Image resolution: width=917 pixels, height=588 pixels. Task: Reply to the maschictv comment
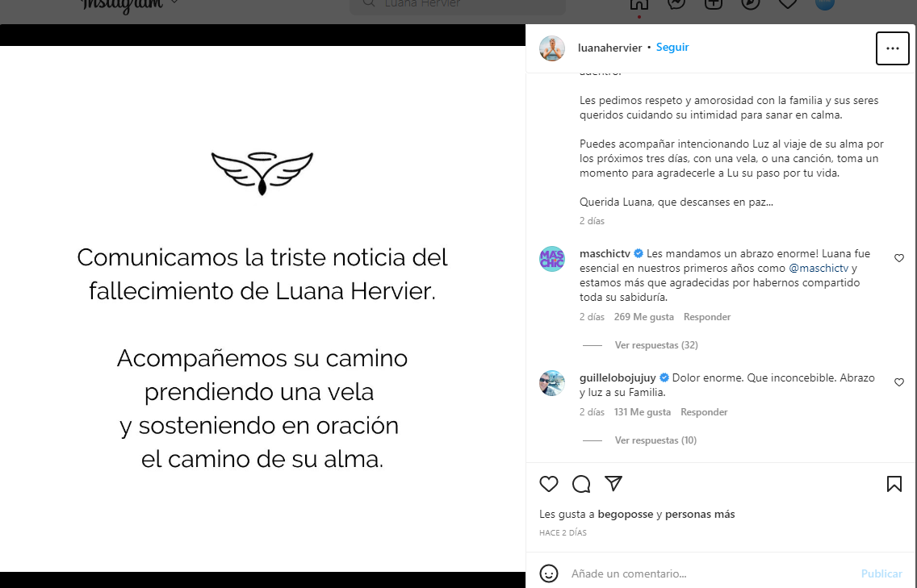pos(707,317)
